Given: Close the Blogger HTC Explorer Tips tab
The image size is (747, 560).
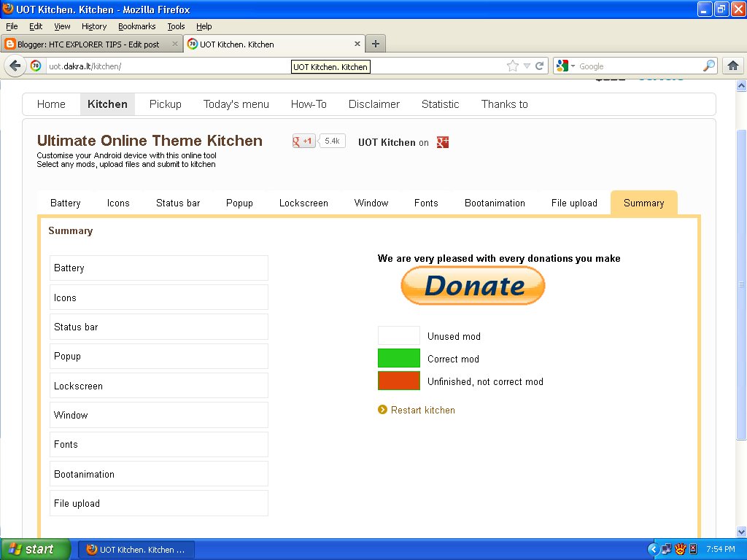Looking at the screenshot, I should click(175, 44).
